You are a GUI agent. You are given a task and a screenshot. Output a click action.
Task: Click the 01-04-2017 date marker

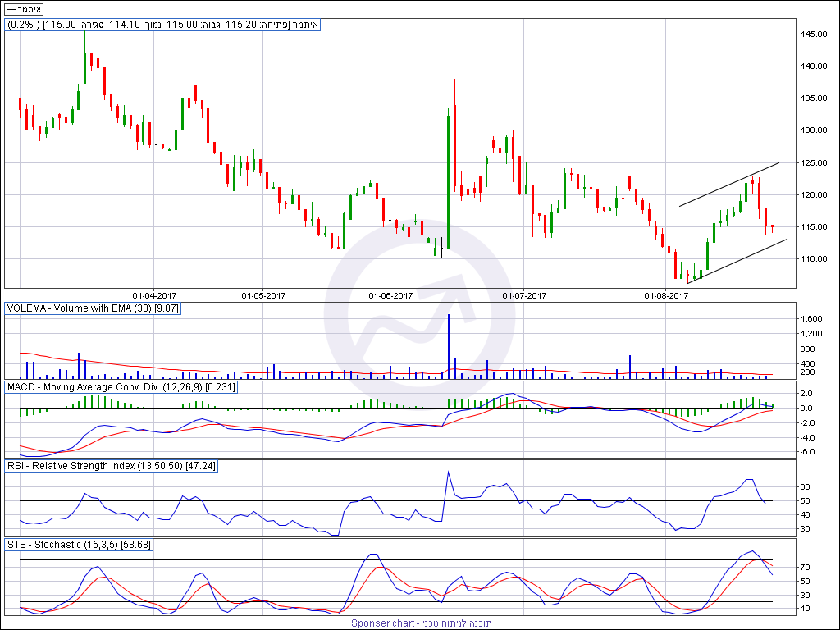coord(155,294)
